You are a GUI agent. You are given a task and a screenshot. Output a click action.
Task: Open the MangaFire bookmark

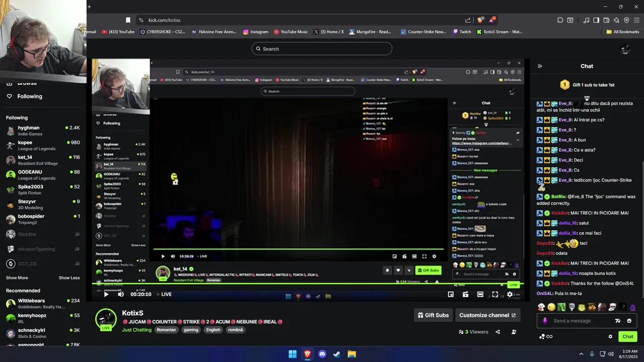pos(370,32)
